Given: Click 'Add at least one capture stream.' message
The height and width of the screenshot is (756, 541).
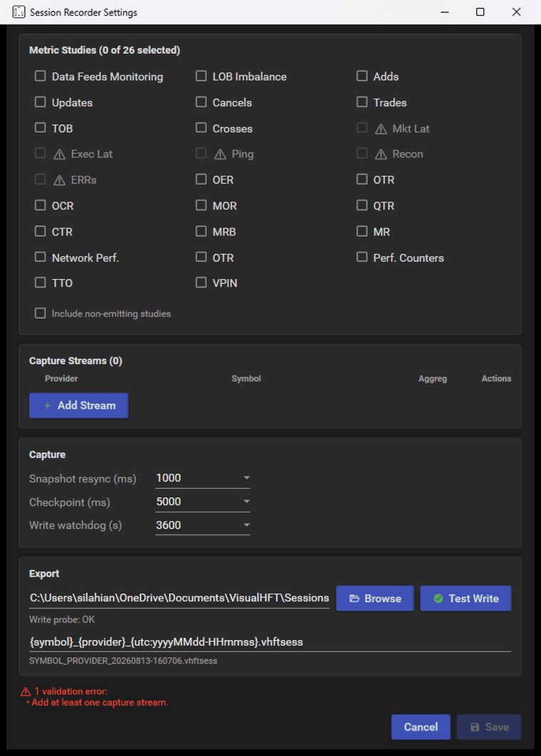Looking at the screenshot, I should coord(100,703).
